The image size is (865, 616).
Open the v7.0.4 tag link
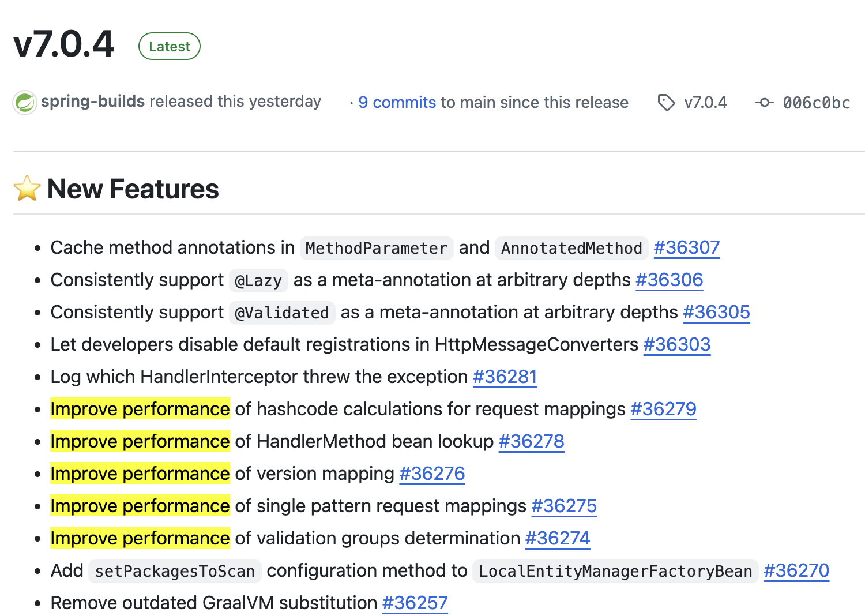705,103
